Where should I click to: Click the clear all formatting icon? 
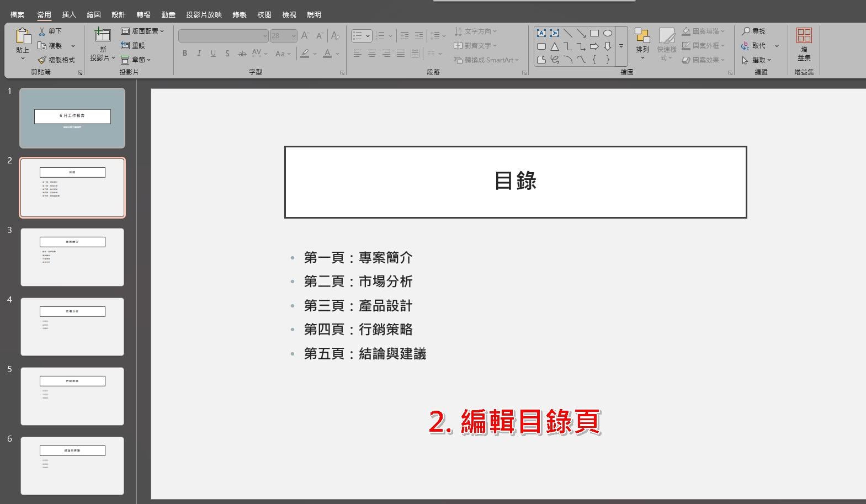(x=334, y=36)
